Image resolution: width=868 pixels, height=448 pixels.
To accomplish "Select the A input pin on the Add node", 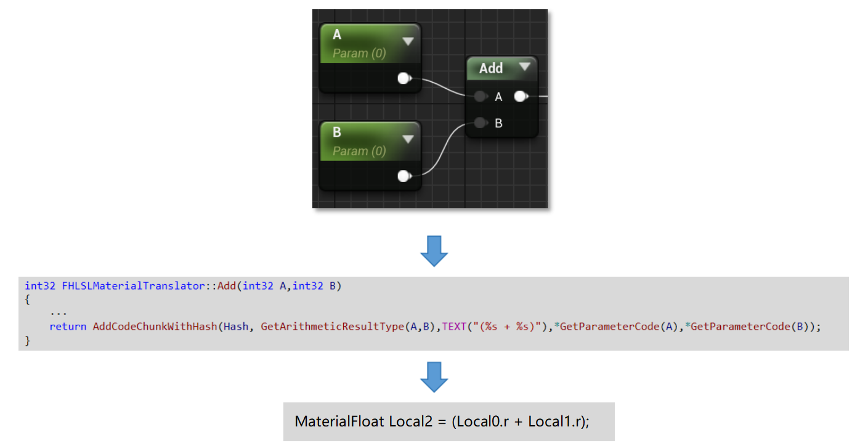I will coord(481,96).
